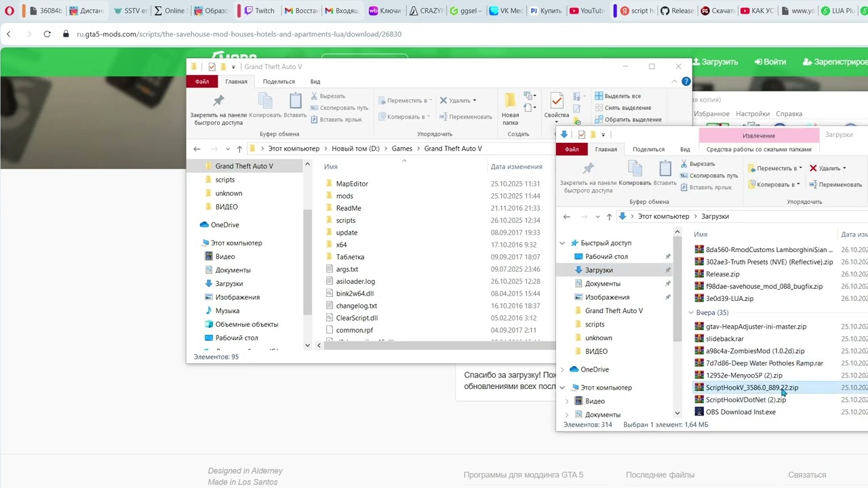The width and height of the screenshot is (868, 488).
Task: Collapse the Быстрый доступ tree node
Action: 562,243
